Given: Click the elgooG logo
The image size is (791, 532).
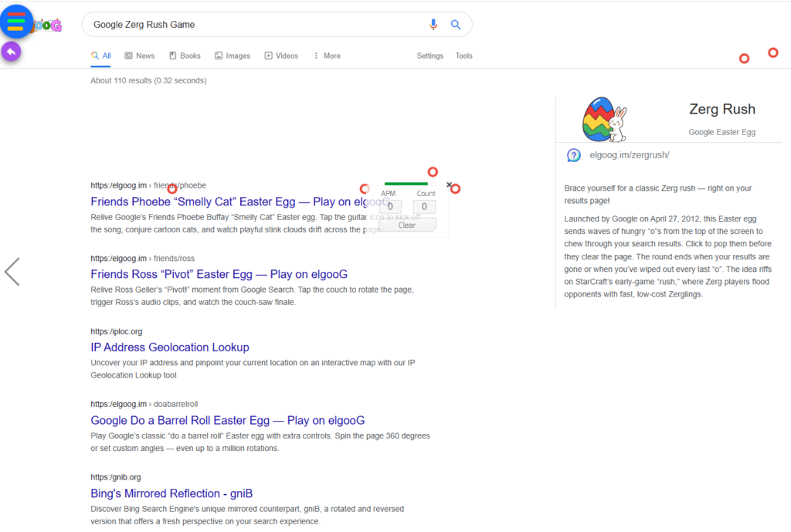Looking at the screenshot, I should (48, 25).
